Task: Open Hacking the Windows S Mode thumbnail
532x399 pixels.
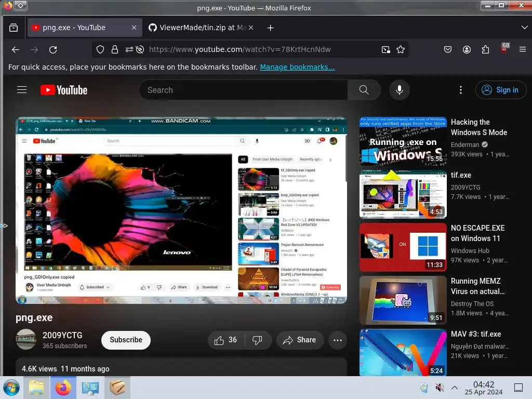Action: 403,141
